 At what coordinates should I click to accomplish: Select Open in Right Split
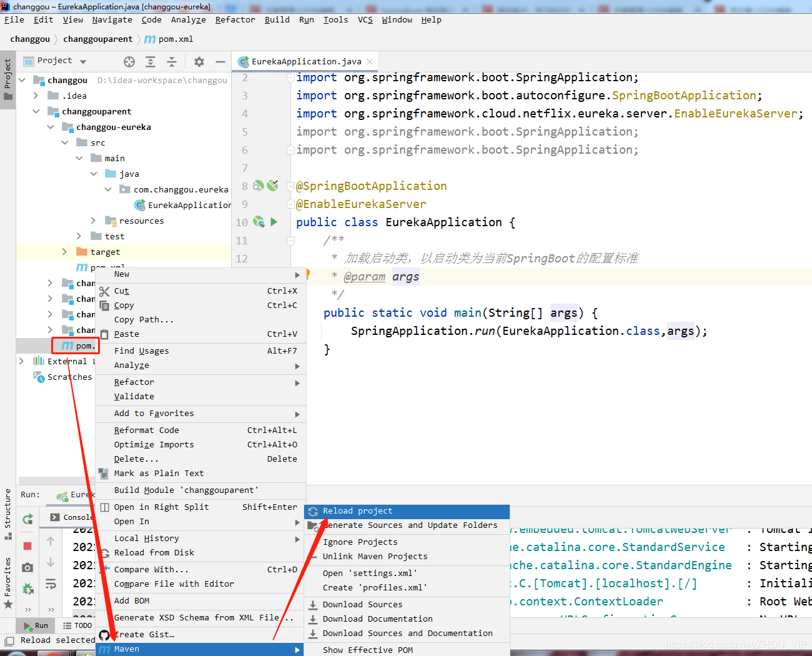[201, 507]
